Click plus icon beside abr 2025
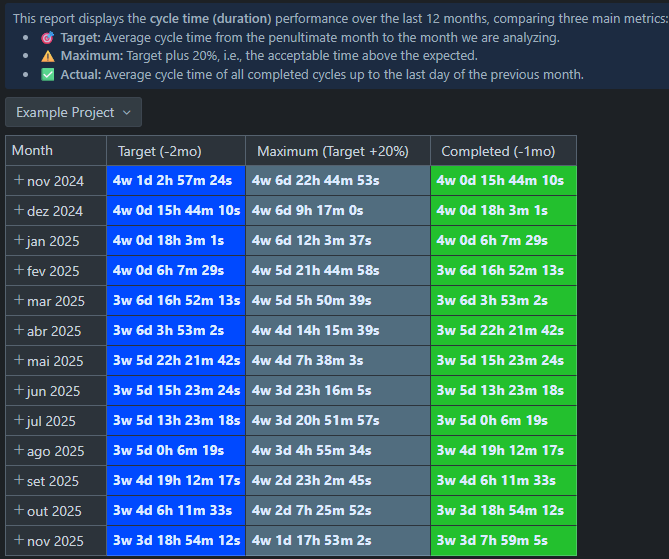This screenshot has width=669, height=559. click(18, 331)
